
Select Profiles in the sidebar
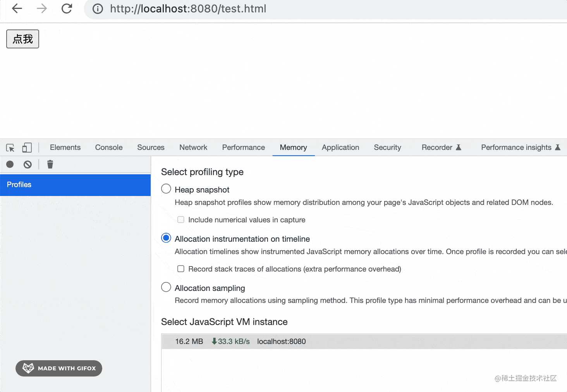click(x=76, y=185)
